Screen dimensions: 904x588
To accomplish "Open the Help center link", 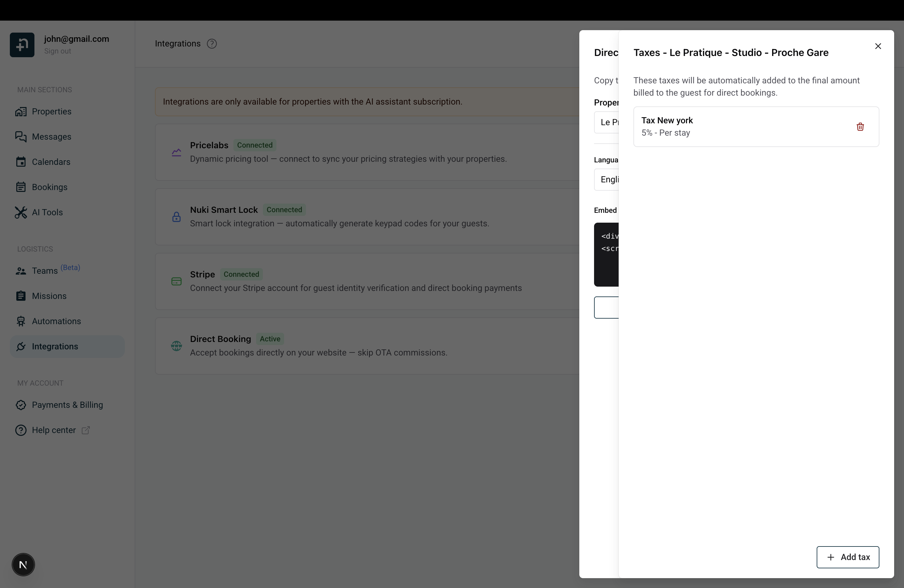I will click(x=67, y=430).
